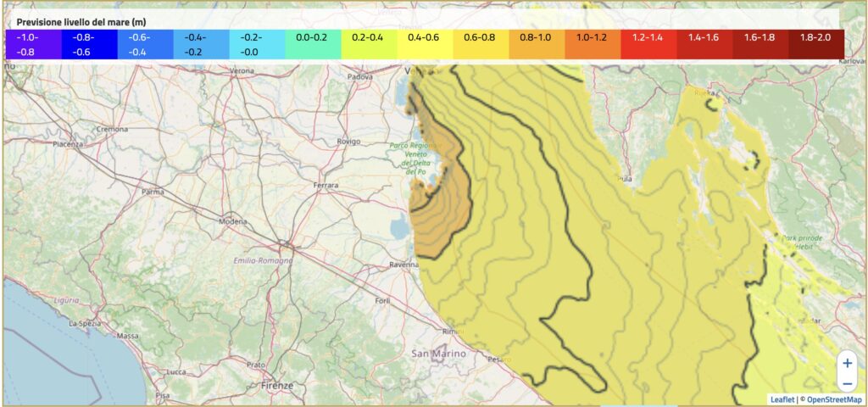The image size is (868, 407).
Task: Click the 1.8-2.0 dark red legend swatch
Action: click(x=816, y=45)
